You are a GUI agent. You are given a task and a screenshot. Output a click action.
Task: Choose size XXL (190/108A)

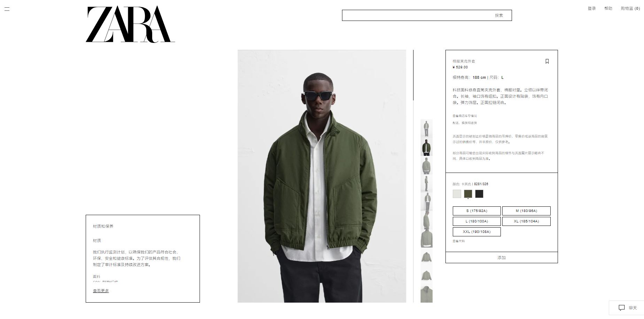click(476, 232)
